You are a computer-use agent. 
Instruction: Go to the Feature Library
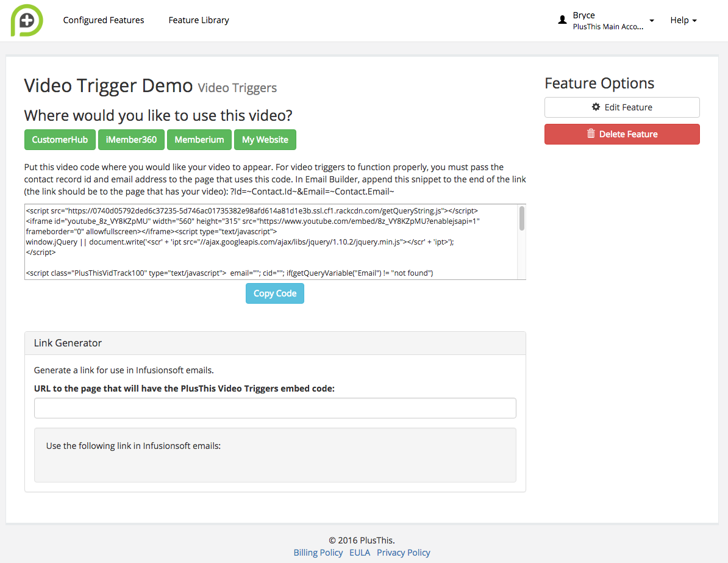tap(199, 20)
